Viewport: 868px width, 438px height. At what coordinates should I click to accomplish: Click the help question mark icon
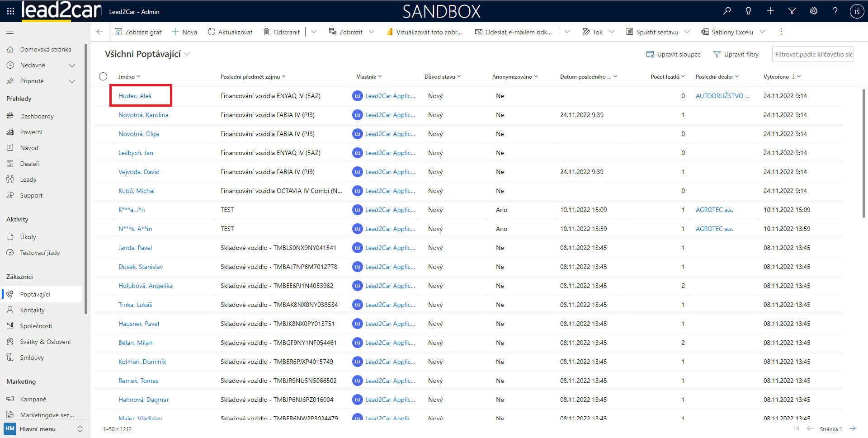[835, 11]
